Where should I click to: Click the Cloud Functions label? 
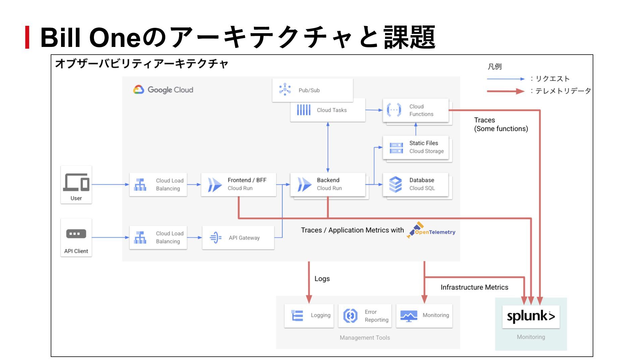click(x=421, y=110)
